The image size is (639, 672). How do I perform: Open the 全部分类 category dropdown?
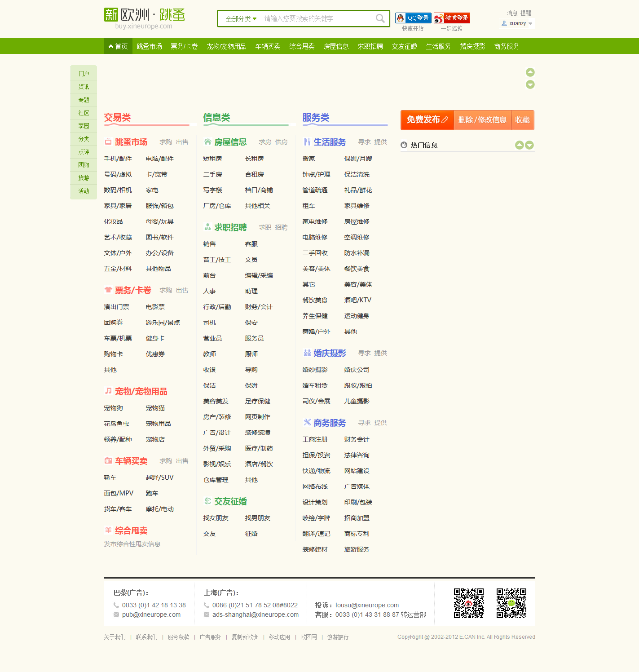[x=238, y=18]
